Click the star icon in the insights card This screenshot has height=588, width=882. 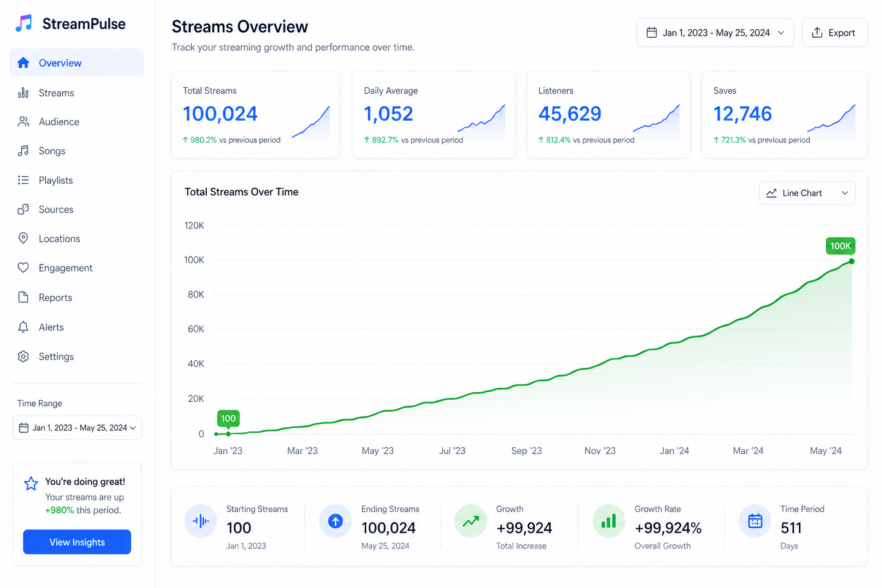point(31,483)
